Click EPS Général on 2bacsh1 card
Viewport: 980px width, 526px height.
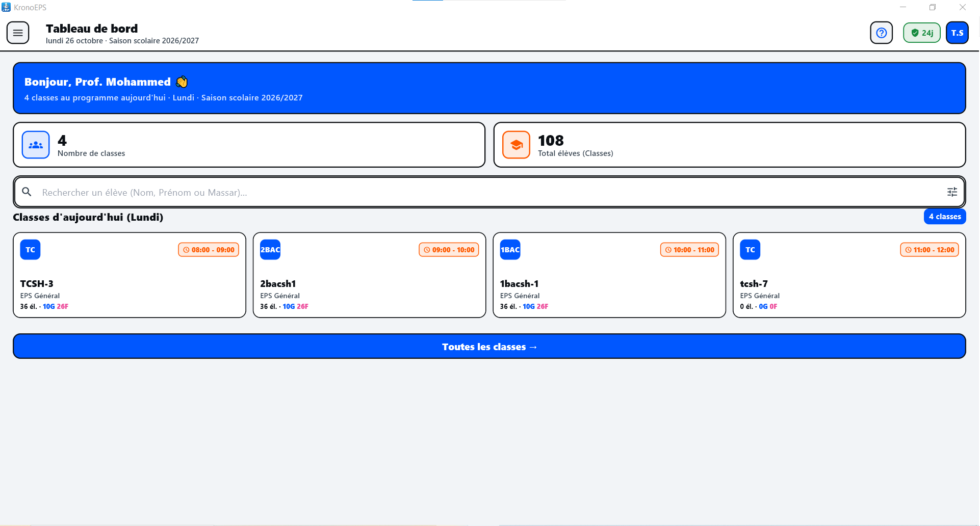[x=280, y=296]
